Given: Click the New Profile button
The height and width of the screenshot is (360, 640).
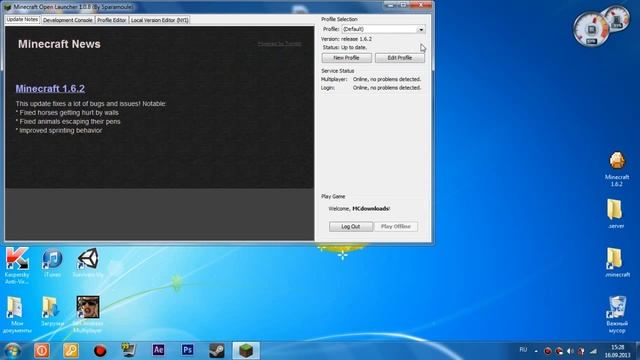Looking at the screenshot, I should pos(347,58).
